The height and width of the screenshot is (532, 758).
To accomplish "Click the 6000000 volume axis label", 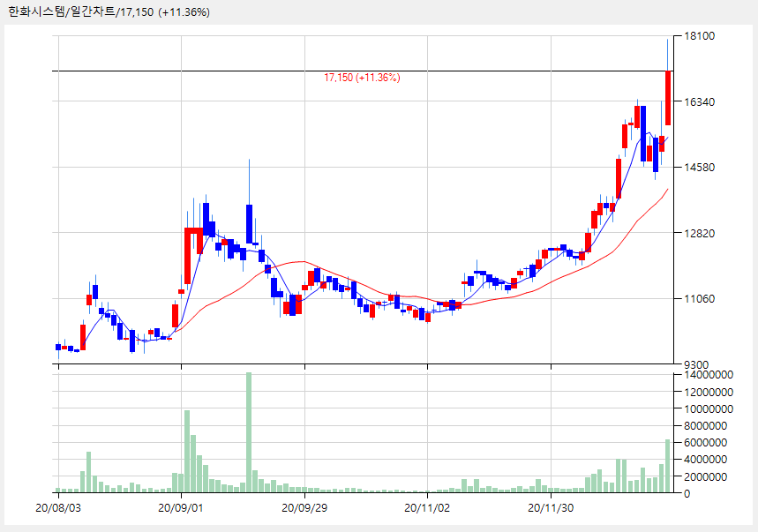I will click(x=706, y=443).
